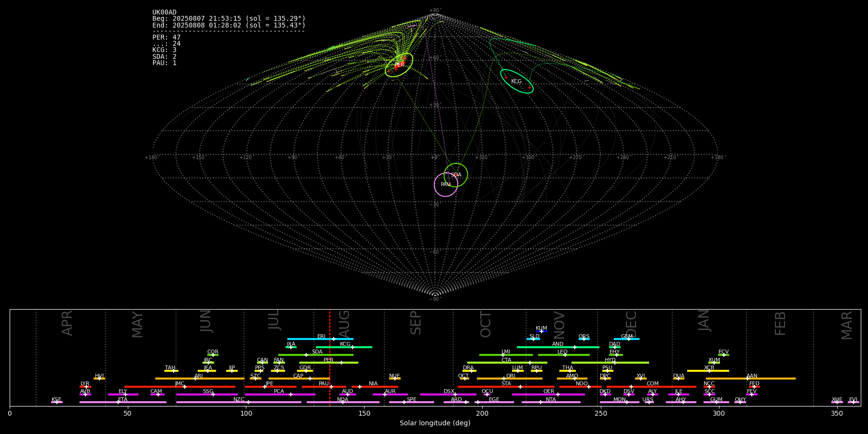
Task: Click the station ID text UK00AD
Action: [164, 13]
